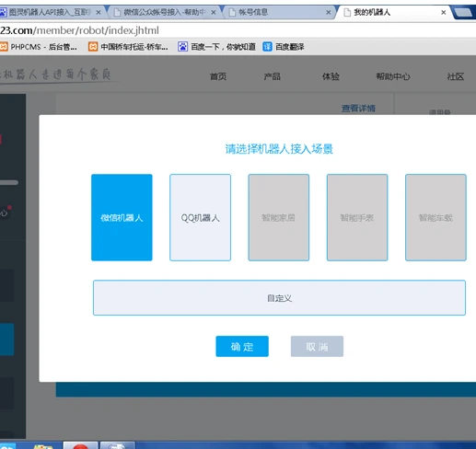
Task: Close the 帐号信息 tab
Action: [329, 12]
